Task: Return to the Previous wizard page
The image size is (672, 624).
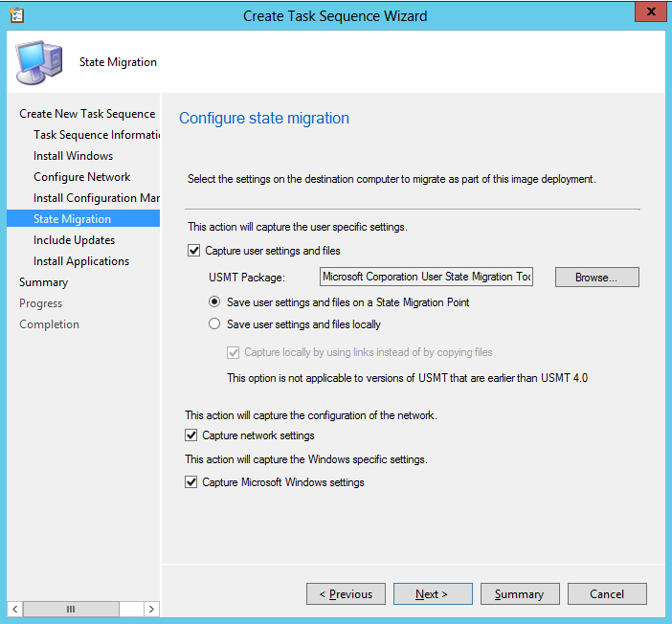Action: [x=346, y=594]
